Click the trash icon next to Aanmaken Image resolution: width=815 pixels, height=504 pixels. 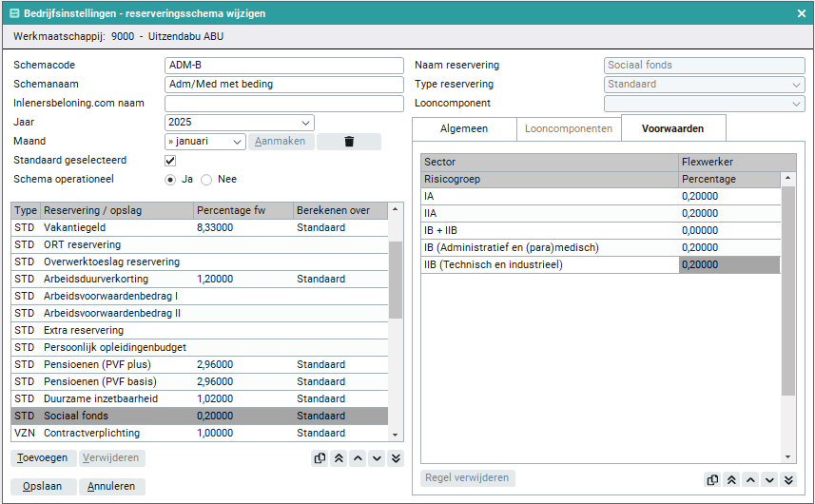click(348, 142)
